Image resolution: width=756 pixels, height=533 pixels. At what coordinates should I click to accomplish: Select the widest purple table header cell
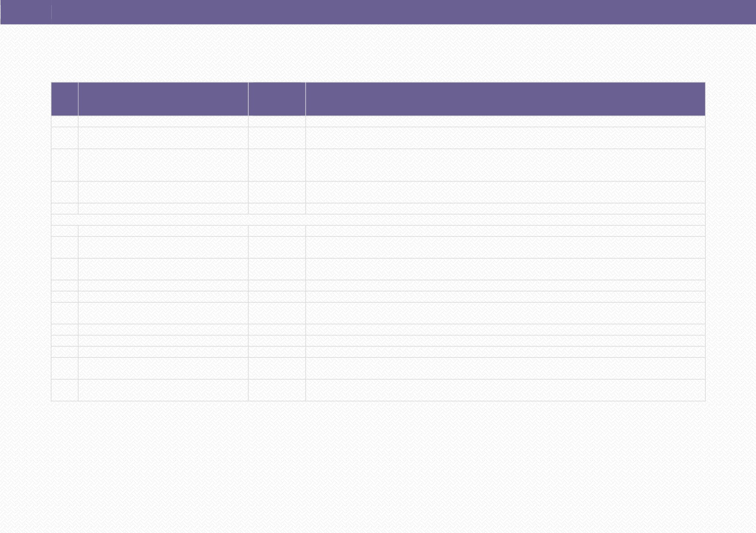click(505, 99)
